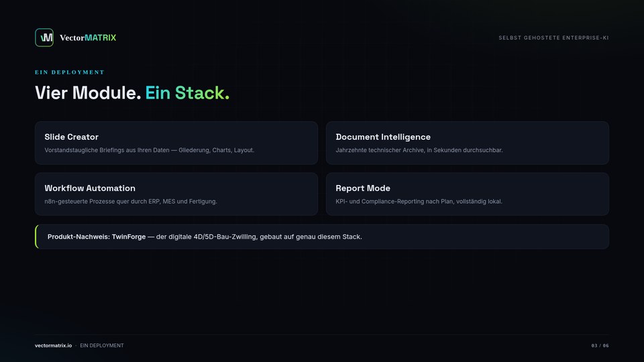The width and height of the screenshot is (644, 362).
Task: Click the 'KPI- und Compliance-Reporting' description
Action: (419, 202)
